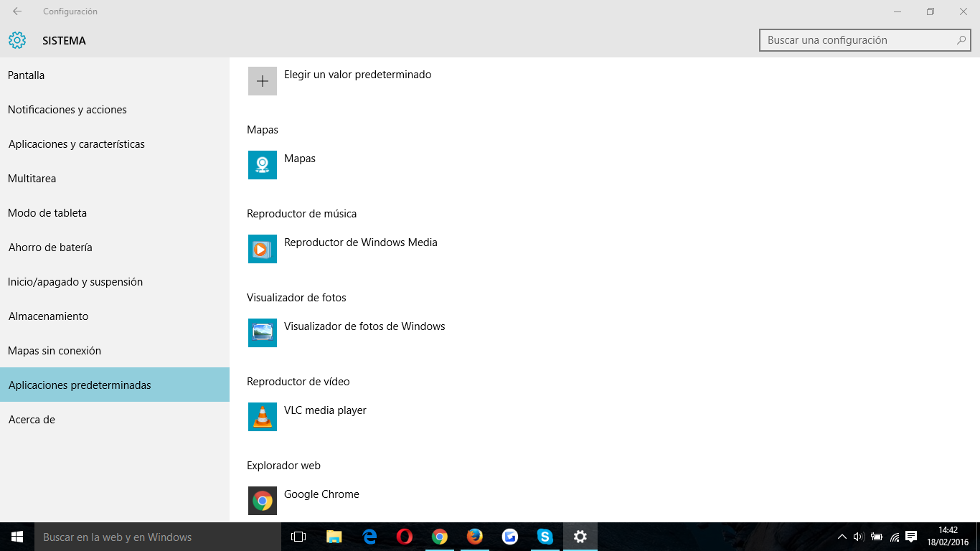
Task: Launch Opera from the taskbar
Action: point(405,537)
